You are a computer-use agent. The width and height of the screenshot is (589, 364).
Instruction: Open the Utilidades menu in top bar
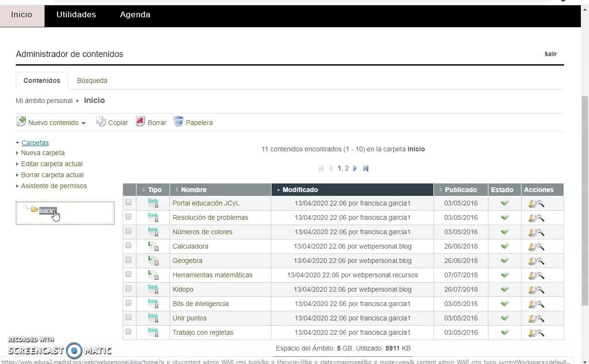76,14
